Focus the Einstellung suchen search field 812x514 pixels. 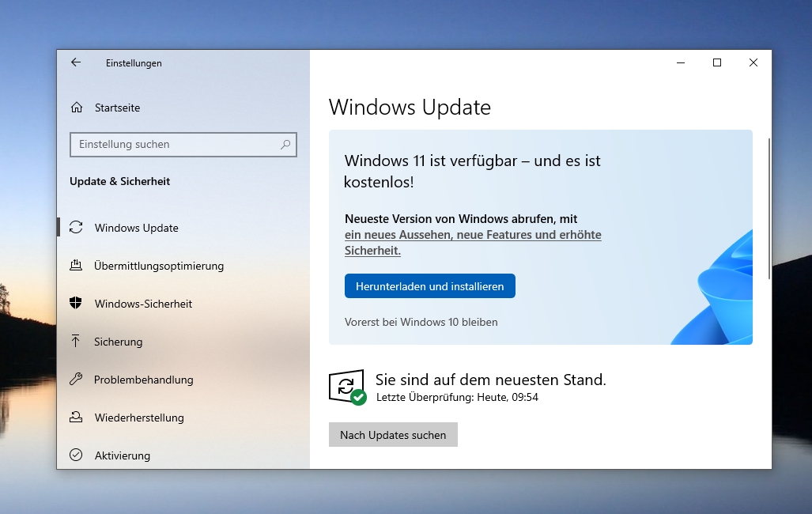(183, 145)
